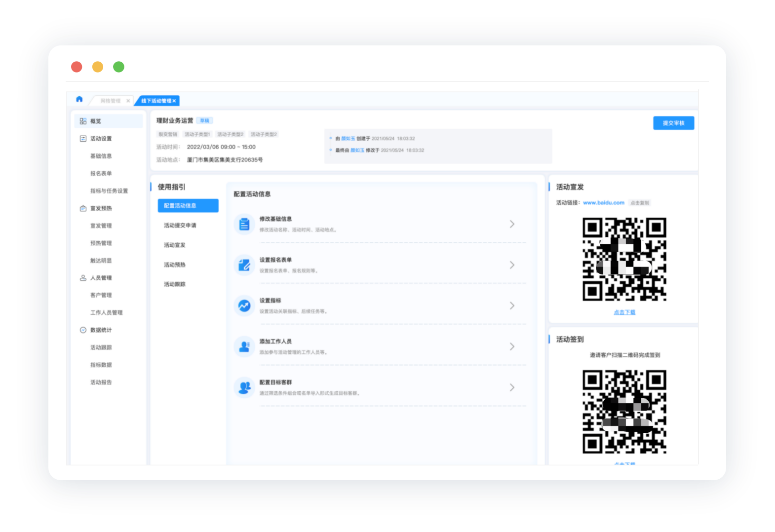Open 基础信息 in the sidebar
775x532 pixels.
(x=101, y=156)
